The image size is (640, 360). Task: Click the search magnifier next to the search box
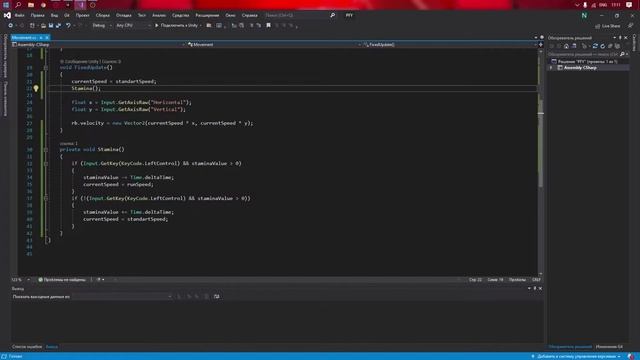pyautogui.click(x=332, y=15)
